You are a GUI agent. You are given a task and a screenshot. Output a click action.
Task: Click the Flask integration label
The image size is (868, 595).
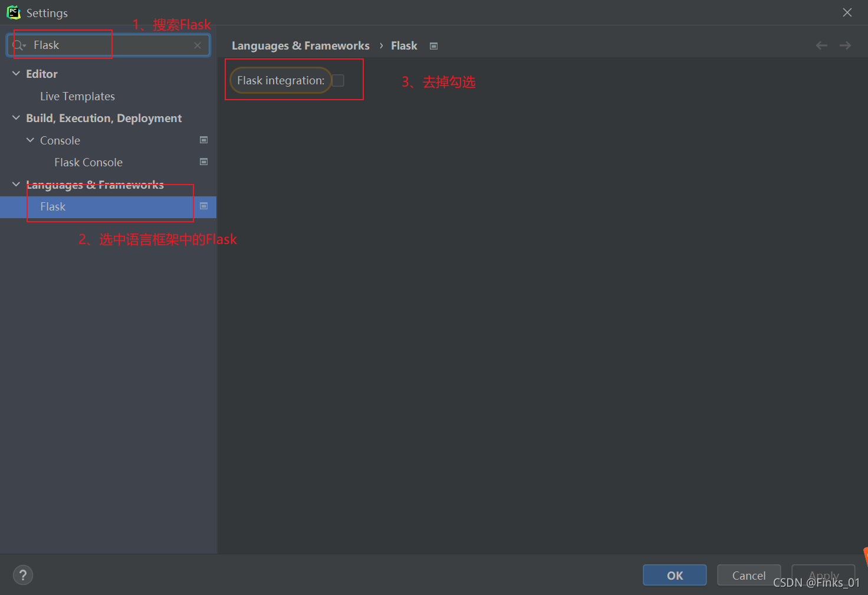pos(281,81)
